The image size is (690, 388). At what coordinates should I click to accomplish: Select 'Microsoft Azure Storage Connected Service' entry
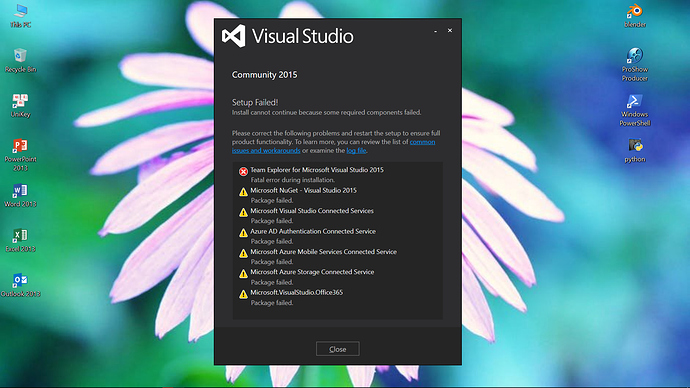[x=312, y=272]
